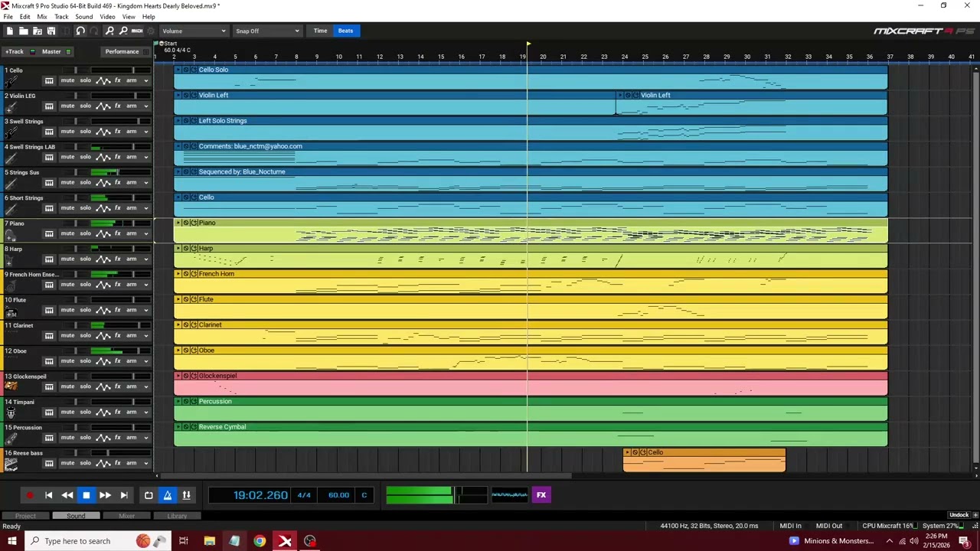Expand Oboe track options arrow
Screen dimensions: 980x551
(x=145, y=361)
